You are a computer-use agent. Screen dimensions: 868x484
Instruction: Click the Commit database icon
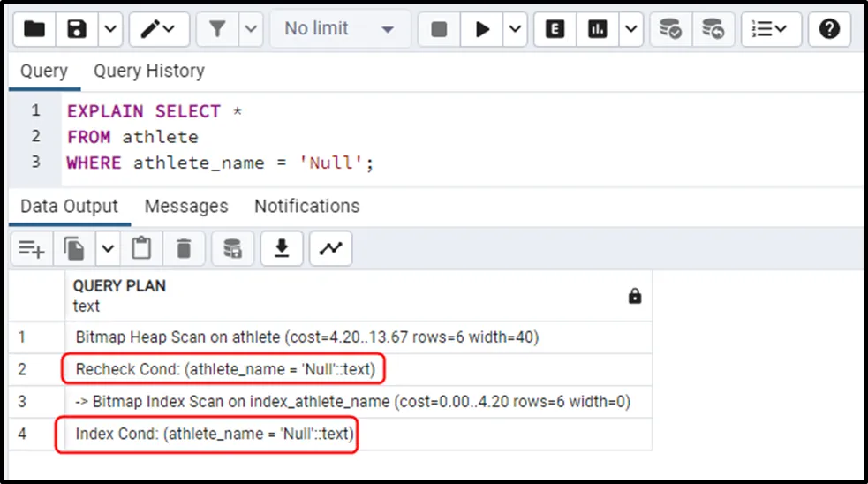coord(671,29)
